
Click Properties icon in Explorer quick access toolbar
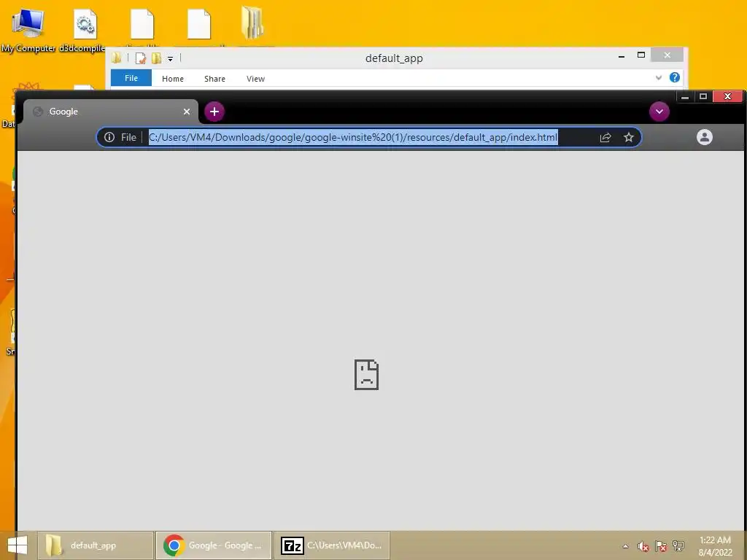(x=141, y=58)
